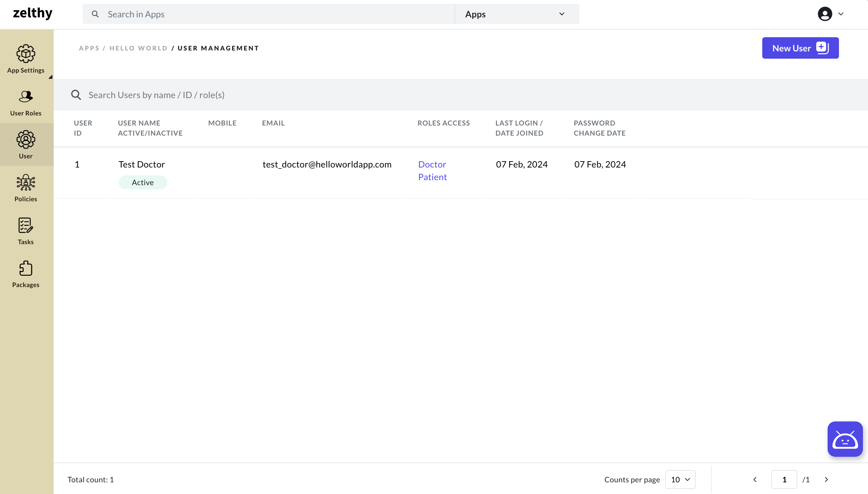The image size is (868, 494).
Task: Click the Patient role link
Action: point(432,176)
